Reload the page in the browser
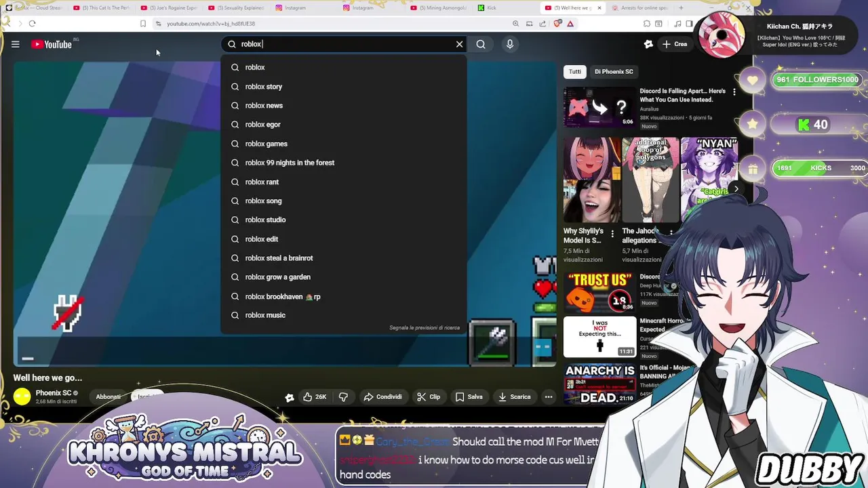The width and height of the screenshot is (868, 488). coord(32,24)
